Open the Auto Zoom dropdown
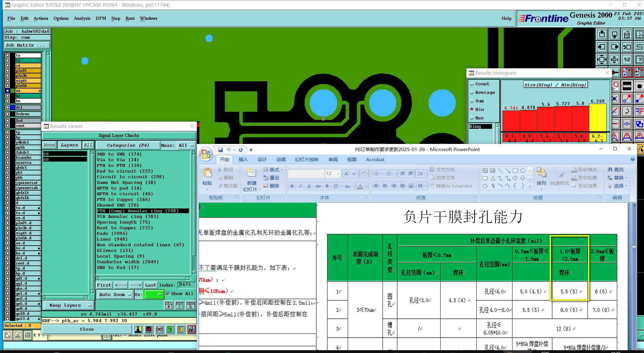 click(115, 294)
